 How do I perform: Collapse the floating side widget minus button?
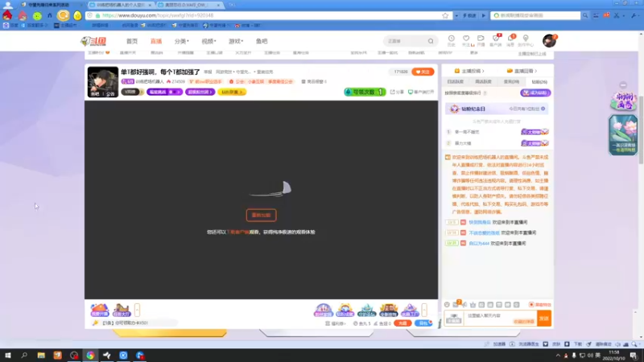tap(623, 85)
